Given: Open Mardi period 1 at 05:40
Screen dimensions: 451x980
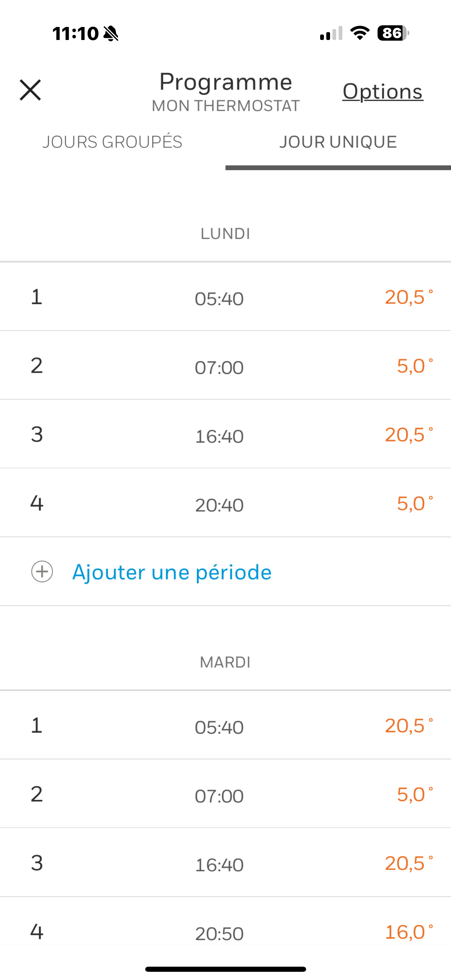Looking at the screenshot, I should [219, 727].
